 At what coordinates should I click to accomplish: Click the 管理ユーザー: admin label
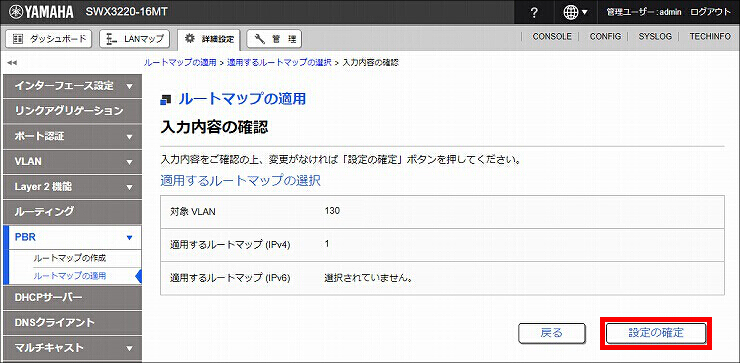(x=644, y=12)
